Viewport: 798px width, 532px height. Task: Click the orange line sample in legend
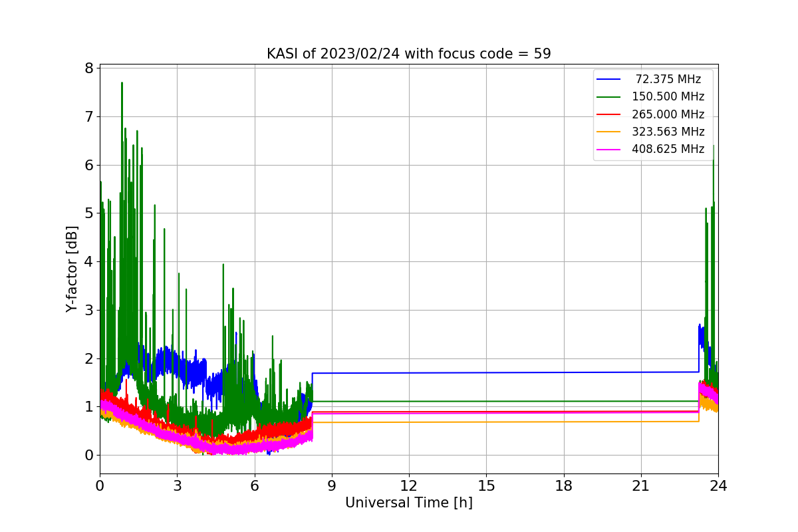609,132
